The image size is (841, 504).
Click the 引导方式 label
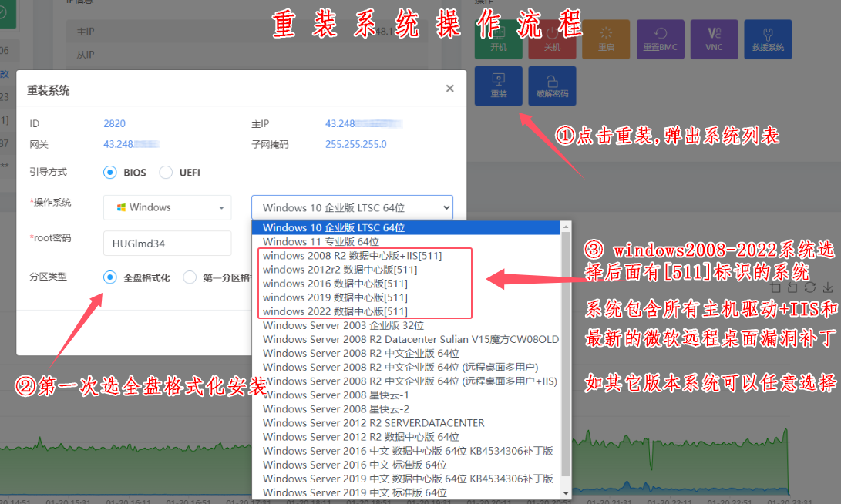49,172
